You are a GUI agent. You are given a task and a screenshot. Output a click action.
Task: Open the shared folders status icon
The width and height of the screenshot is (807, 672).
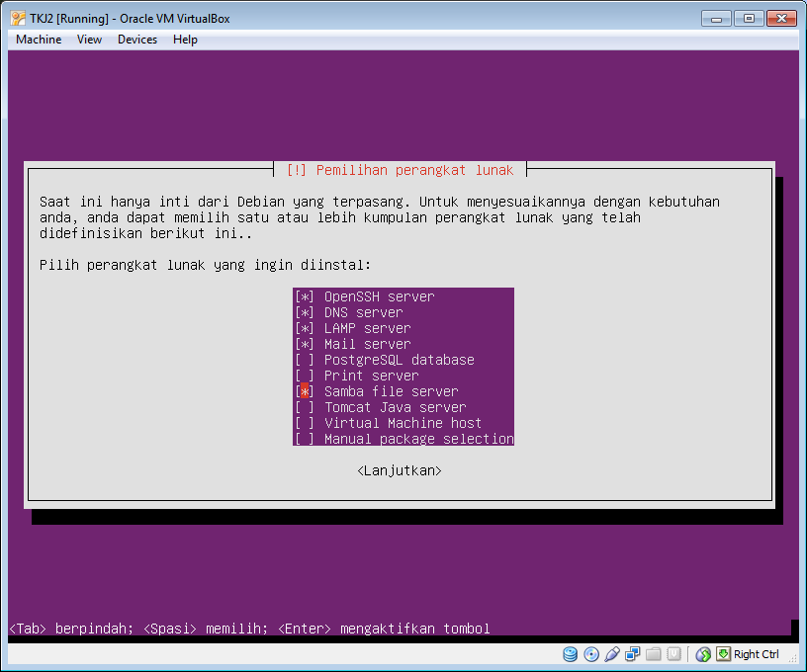point(653,654)
